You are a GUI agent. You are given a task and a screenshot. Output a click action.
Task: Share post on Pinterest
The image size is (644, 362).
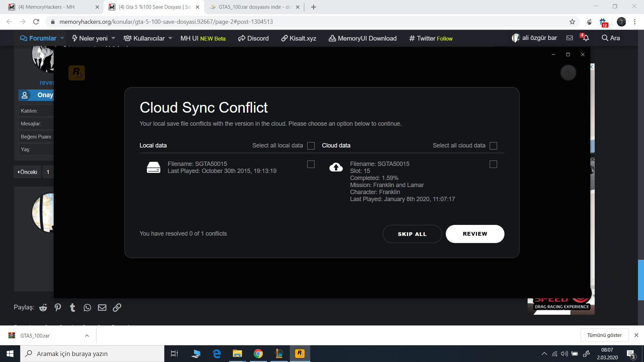point(58,308)
